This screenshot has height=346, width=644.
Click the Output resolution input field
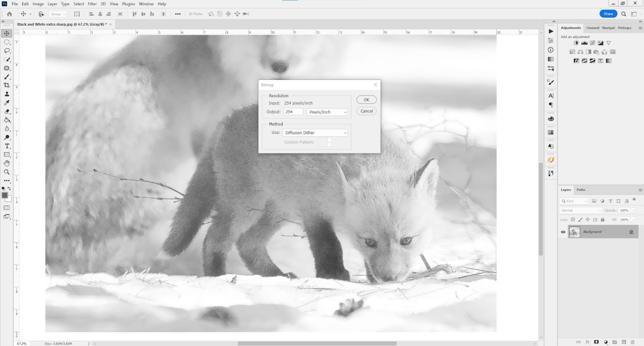pyautogui.click(x=293, y=112)
